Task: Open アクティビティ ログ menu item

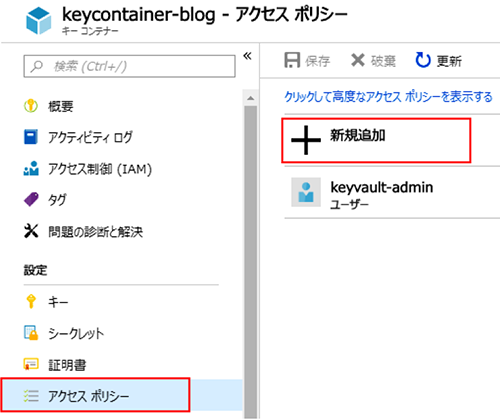Action: tap(90, 137)
